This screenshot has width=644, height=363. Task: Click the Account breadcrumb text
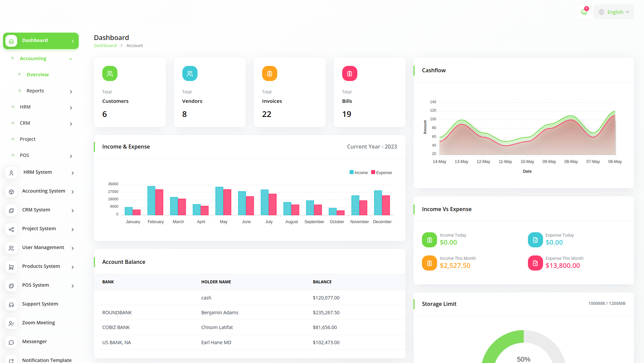click(x=135, y=45)
